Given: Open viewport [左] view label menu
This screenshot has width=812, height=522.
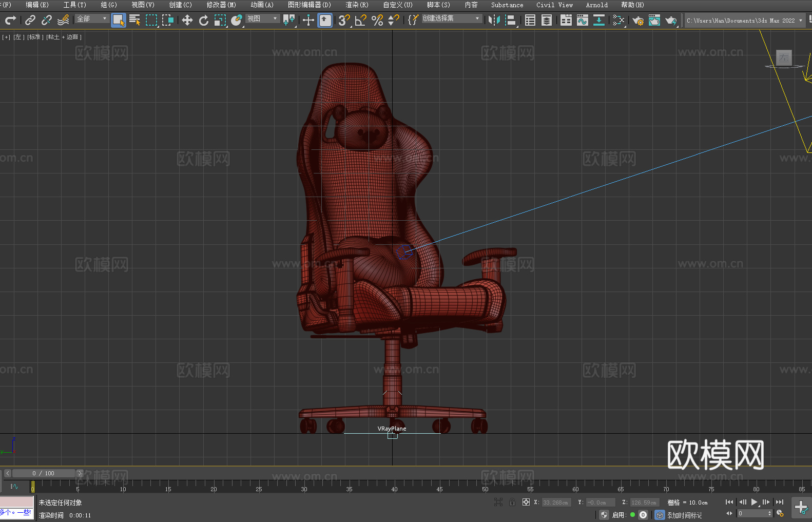Looking at the screenshot, I should coord(19,37).
